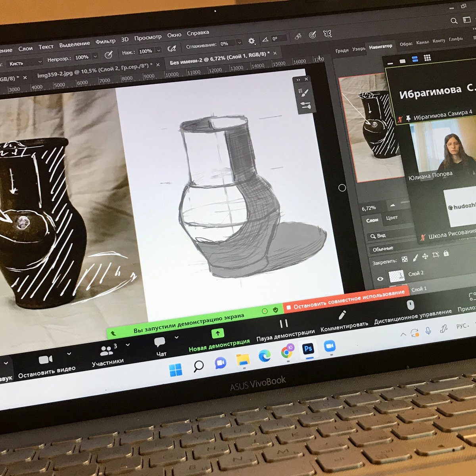This screenshot has width=476, height=476.
Task: Expand the Сглаживание dropdown arrow
Action: coord(239,42)
